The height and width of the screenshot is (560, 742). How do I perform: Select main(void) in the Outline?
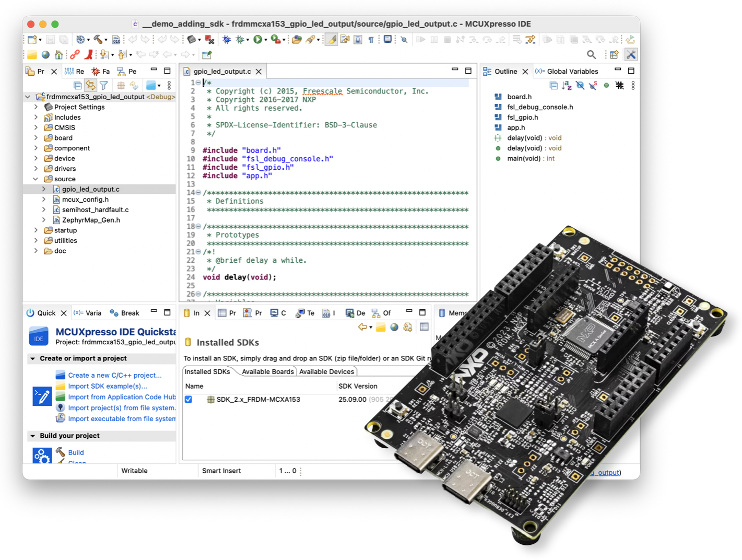(531, 158)
